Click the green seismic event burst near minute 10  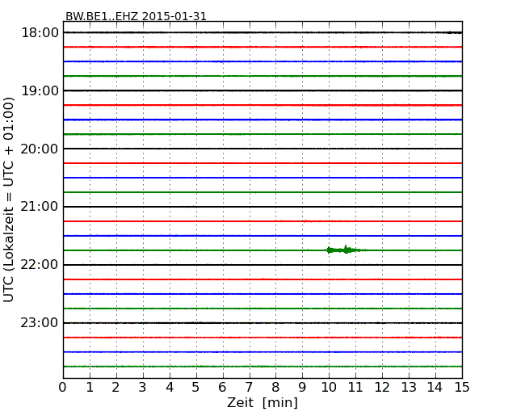point(343,250)
